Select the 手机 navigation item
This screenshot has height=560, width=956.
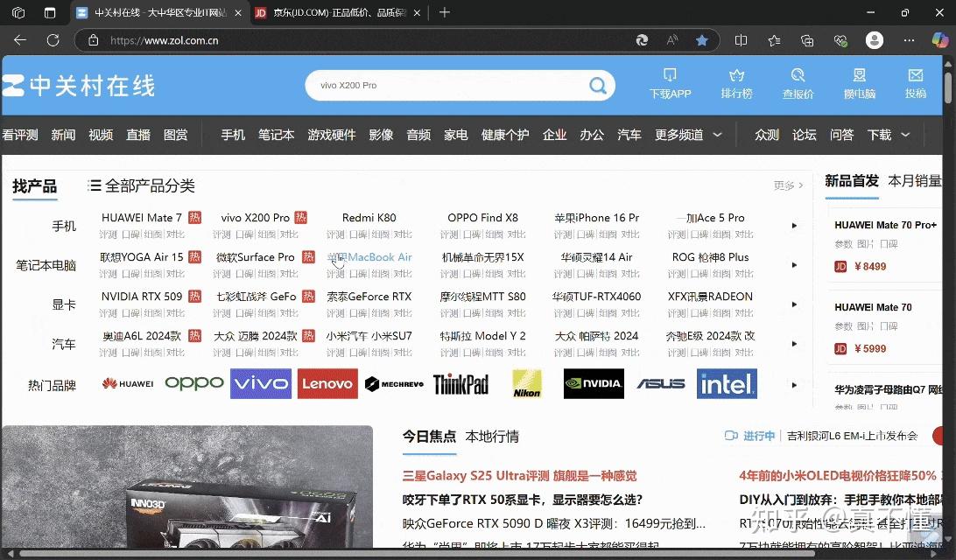233,135
